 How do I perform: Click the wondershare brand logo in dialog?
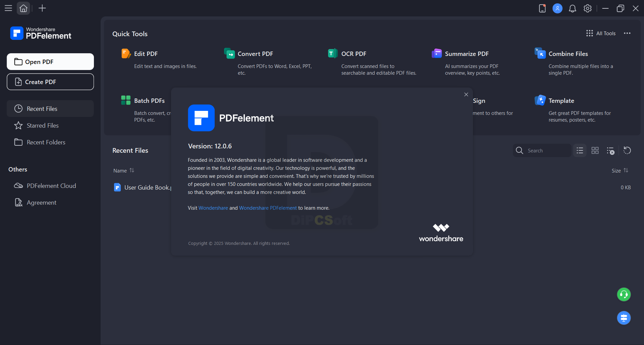[x=441, y=233]
